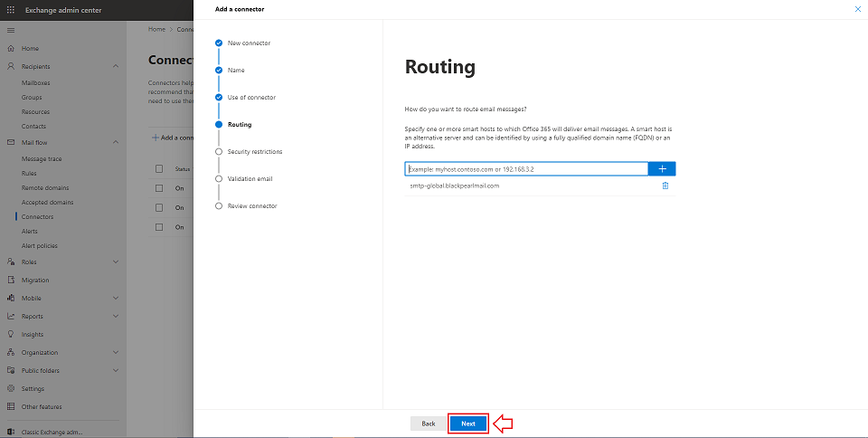This screenshot has width=868, height=438.
Task: Focus the smart host input field
Action: tap(526, 169)
